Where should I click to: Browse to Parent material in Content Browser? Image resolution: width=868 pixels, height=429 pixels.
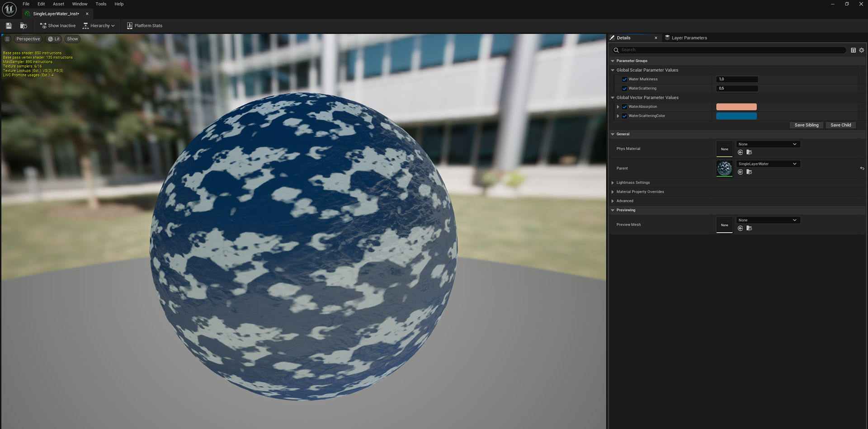click(x=749, y=172)
